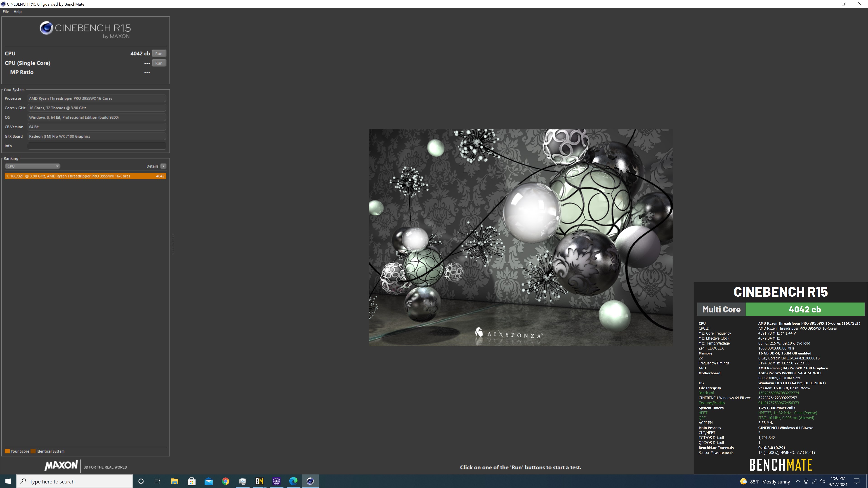Click the green 4042 cb BenchMate score
The width and height of the screenshot is (868, 488).
[805, 309]
